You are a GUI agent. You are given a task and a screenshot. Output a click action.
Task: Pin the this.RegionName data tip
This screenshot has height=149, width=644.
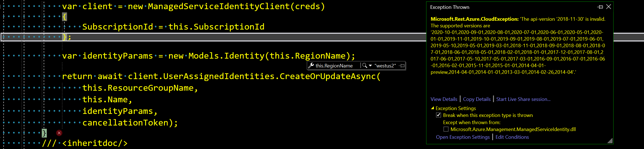pyautogui.click(x=402, y=66)
